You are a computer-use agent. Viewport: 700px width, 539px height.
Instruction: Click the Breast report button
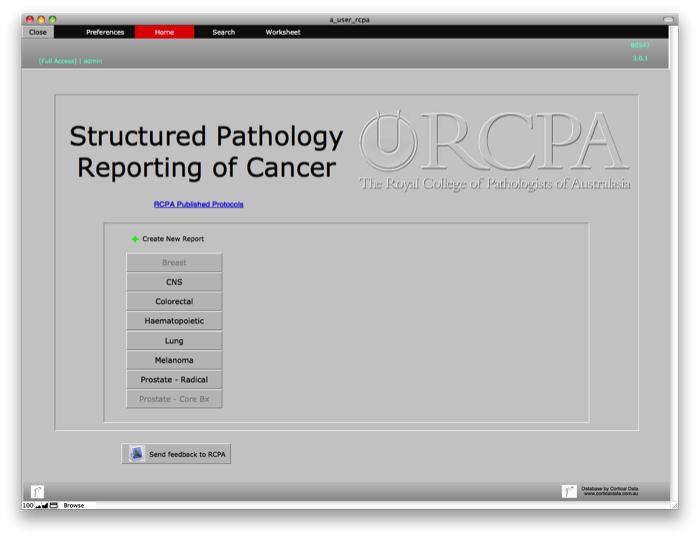click(x=174, y=263)
